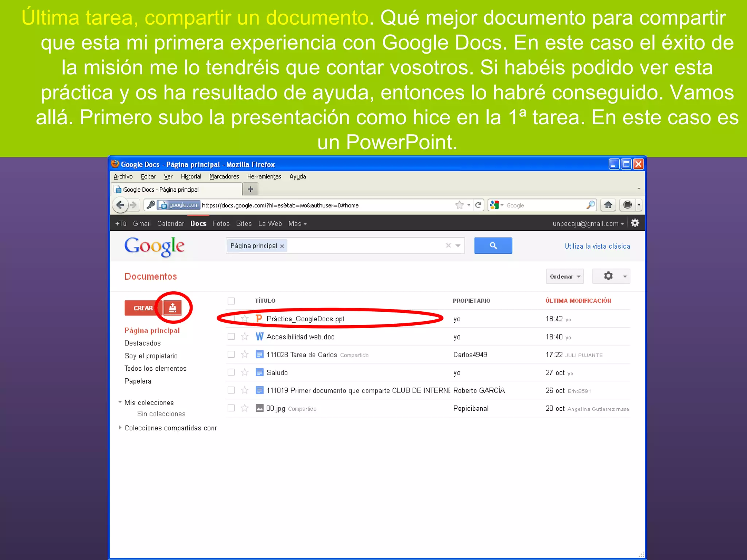
Task: Open the search engine selector dropdown arrow
Action: tap(502, 205)
